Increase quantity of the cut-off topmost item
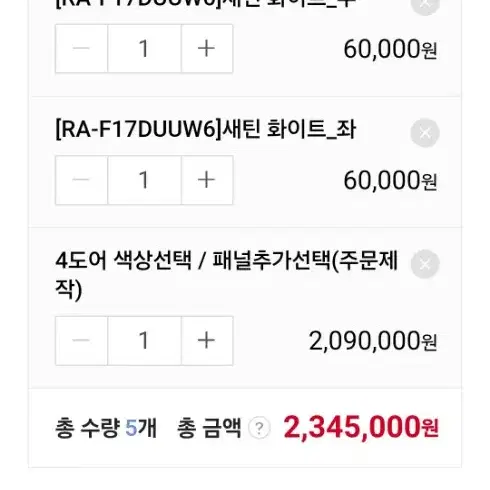The width and height of the screenshot is (490, 490). [x=207, y=48]
